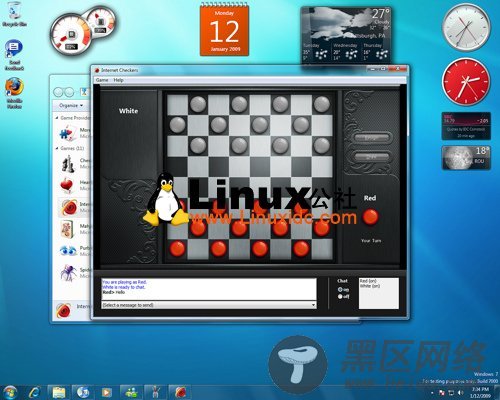Open the Mozilla Firefox desktop icon

tap(14, 93)
